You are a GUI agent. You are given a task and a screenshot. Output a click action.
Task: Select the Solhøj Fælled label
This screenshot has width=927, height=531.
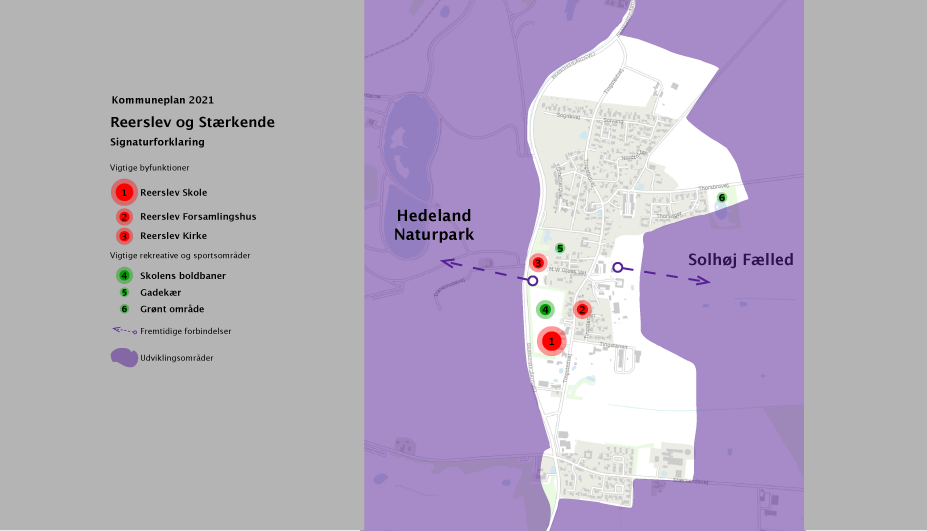pos(740,260)
